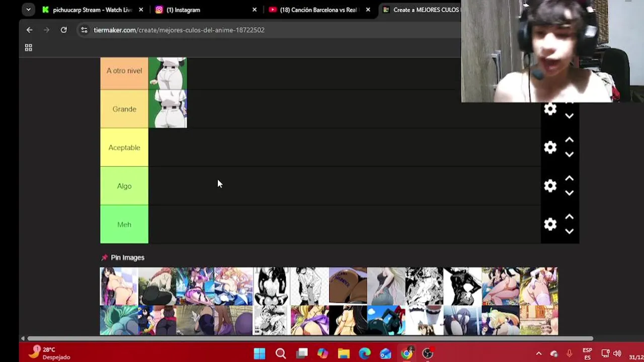This screenshot has height=362, width=644.
Task: Click the scrollbar's left arrow
Action: [23, 338]
